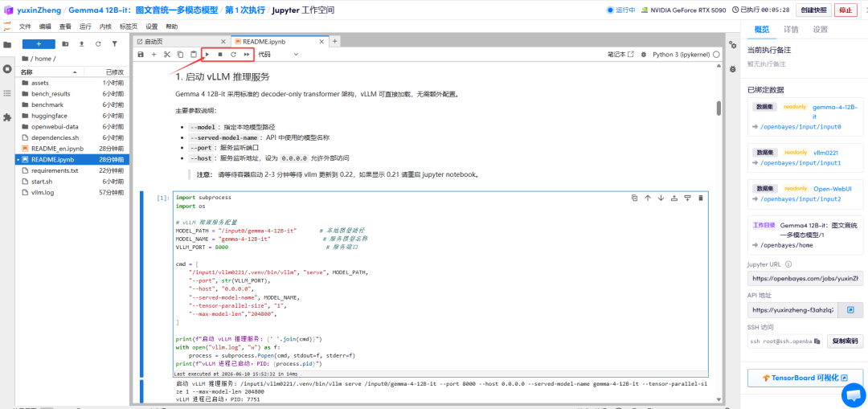Open the table of contents sidebar icon
This screenshot has width=868, height=409.
click(7, 93)
